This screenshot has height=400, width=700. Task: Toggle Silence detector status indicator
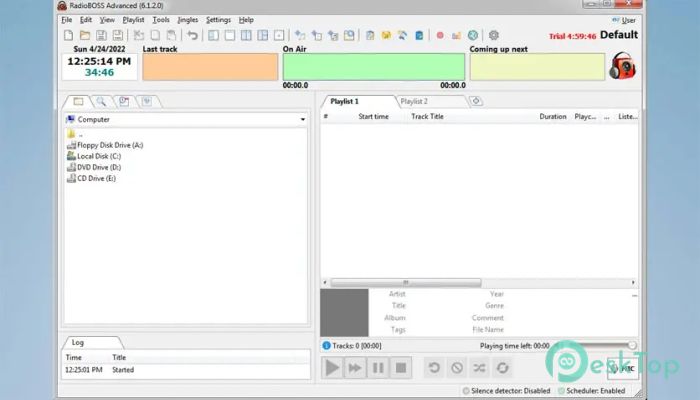(x=506, y=391)
